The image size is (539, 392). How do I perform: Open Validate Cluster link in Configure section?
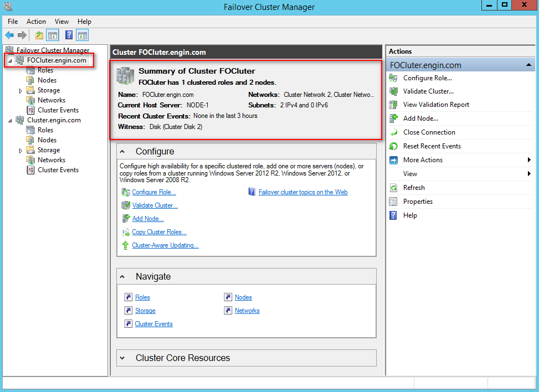click(x=155, y=205)
